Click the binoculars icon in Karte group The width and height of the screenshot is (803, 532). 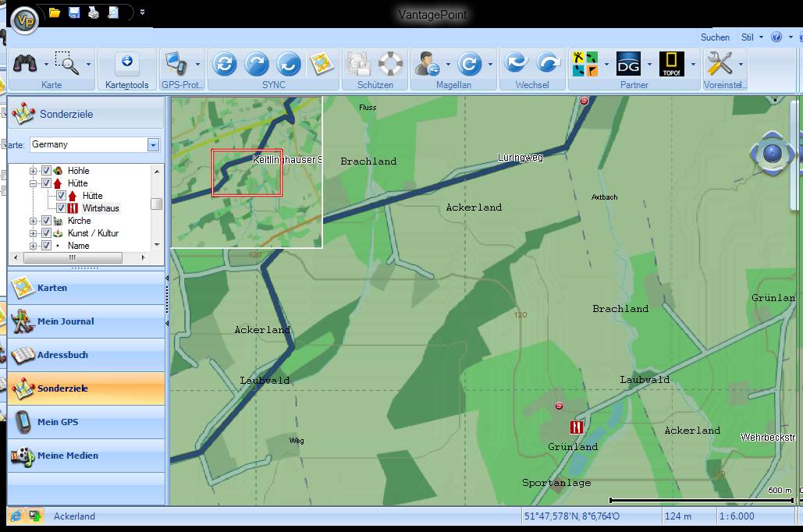coord(27,64)
